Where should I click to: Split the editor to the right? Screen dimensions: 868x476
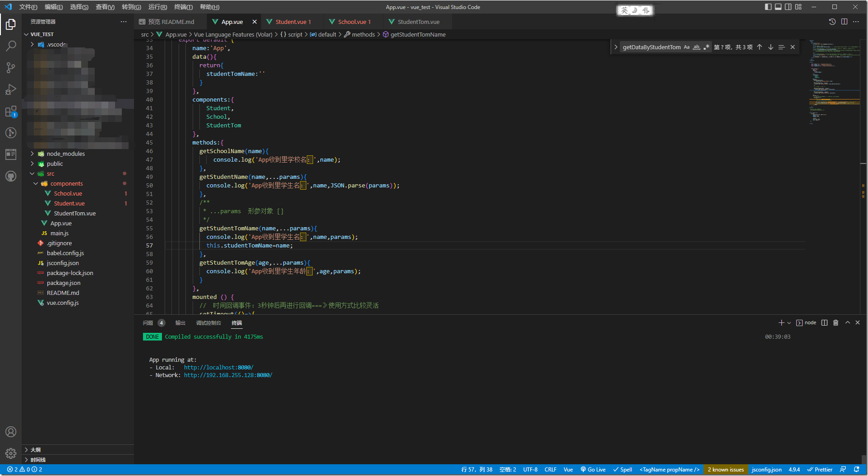[844, 22]
